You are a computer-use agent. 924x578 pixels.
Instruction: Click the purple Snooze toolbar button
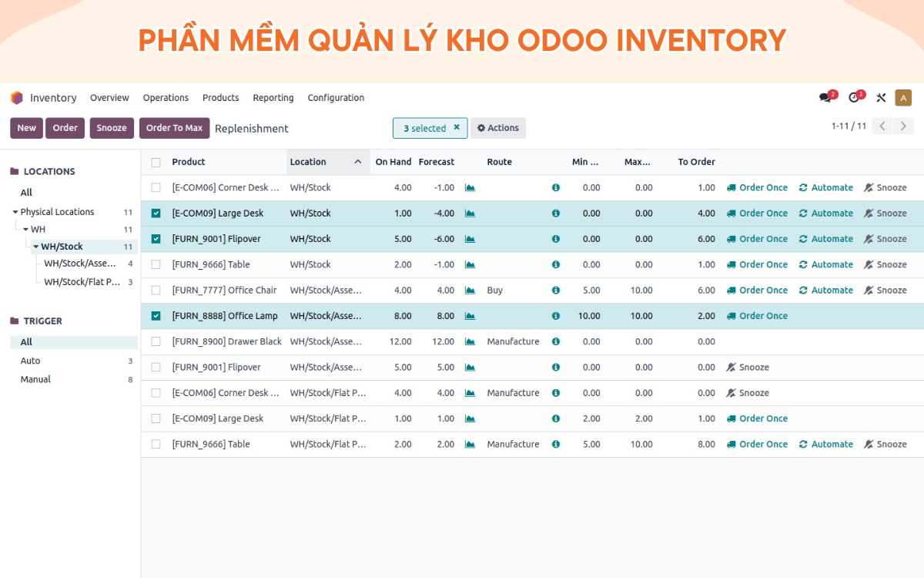(x=112, y=128)
